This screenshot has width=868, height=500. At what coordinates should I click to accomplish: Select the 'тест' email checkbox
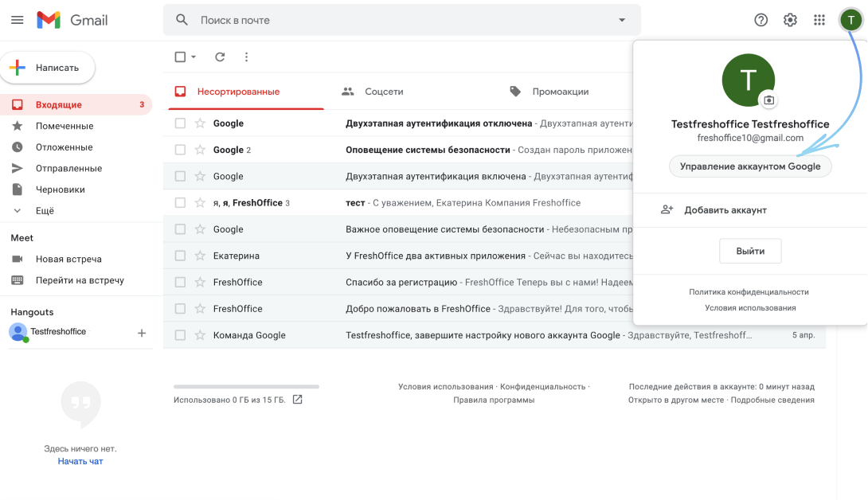180,203
